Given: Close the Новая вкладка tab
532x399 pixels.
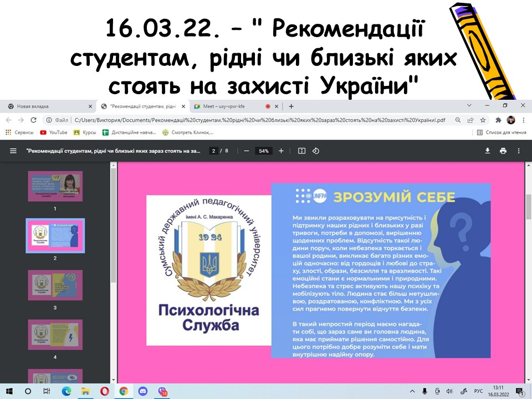Looking at the screenshot, I should pyautogui.click(x=90, y=106).
